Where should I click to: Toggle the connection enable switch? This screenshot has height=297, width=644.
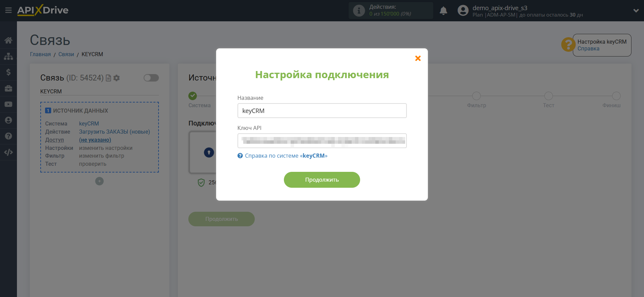click(x=151, y=78)
